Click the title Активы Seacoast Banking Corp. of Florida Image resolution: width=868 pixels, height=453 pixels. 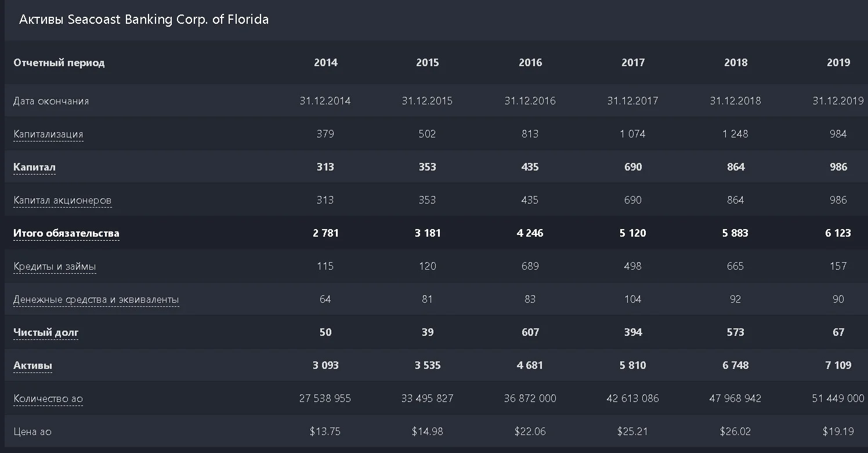point(144,19)
